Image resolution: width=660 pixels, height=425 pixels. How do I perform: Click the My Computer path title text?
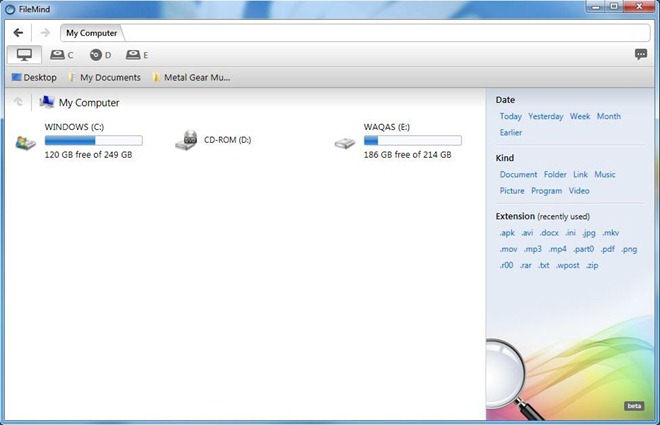click(x=89, y=103)
